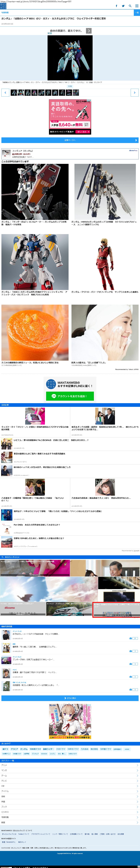This screenshot has height=868, width=140.
Task: Open the HWS νガンダム Gunpla article image
Action: [x=105, y=192]
